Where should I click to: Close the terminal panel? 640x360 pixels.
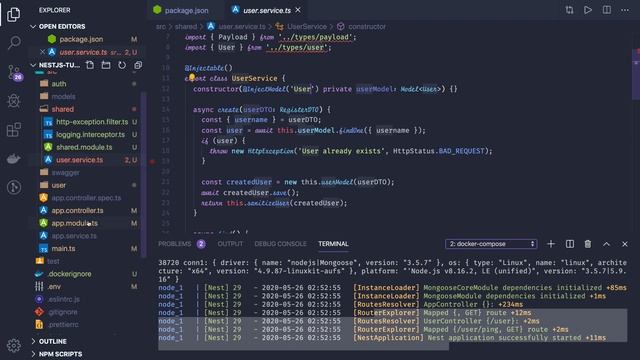[x=624, y=244]
